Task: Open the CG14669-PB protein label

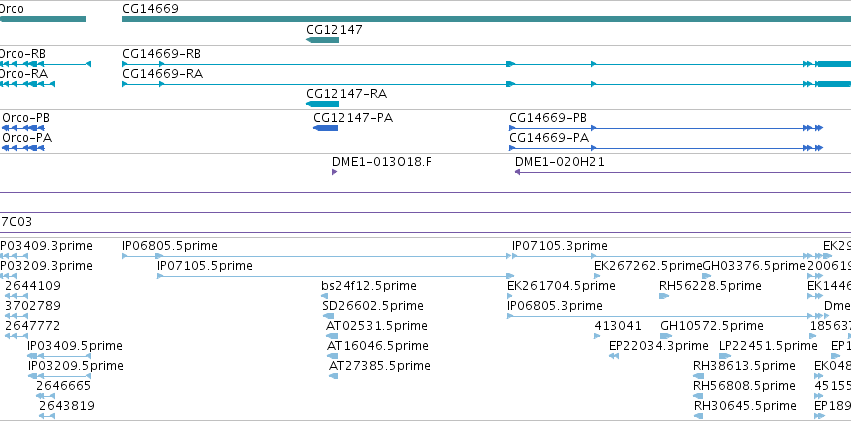Action: [548, 118]
